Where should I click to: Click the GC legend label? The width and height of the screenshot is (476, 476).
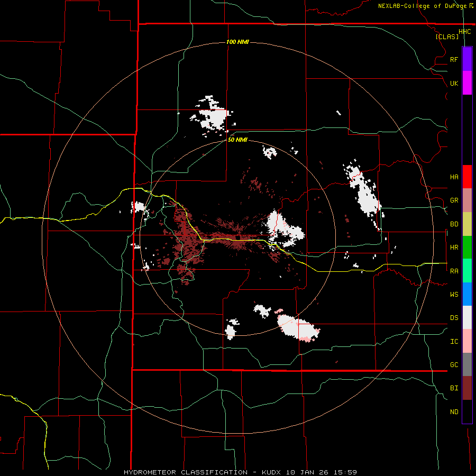[454, 364]
